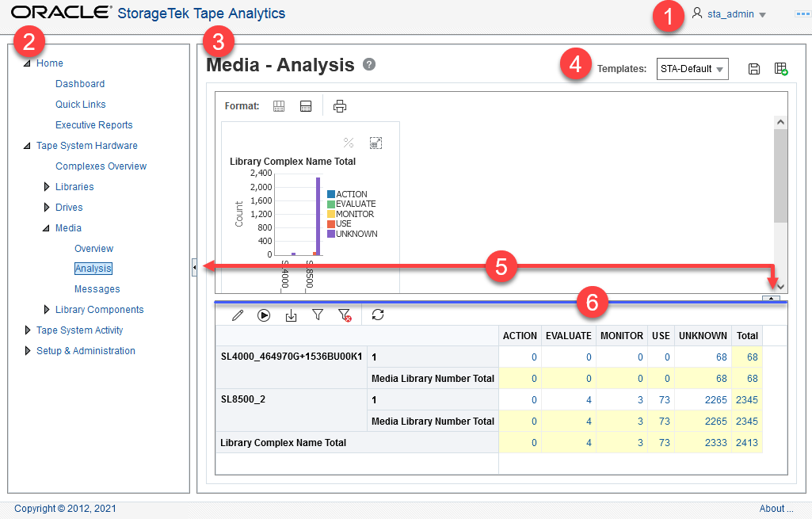The image size is (812, 519).
Task: Click the ACTION column header
Action: tap(520, 336)
